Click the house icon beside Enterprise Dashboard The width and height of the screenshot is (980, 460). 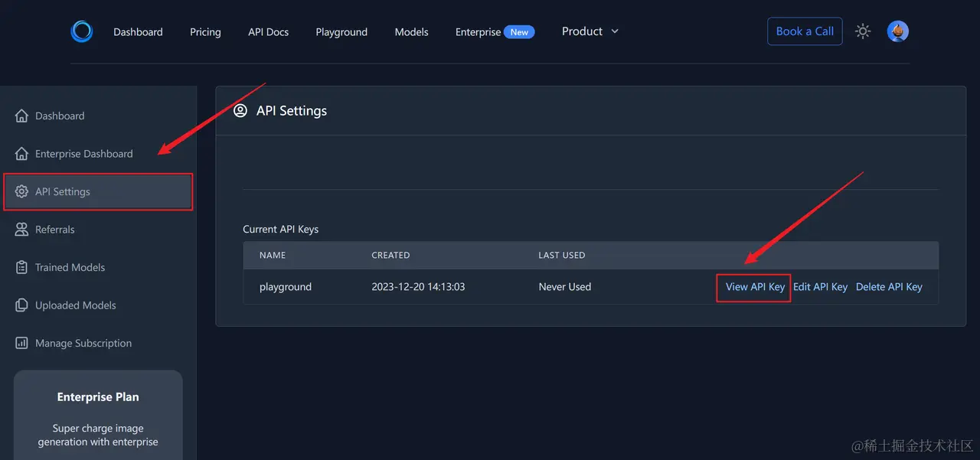pyautogui.click(x=21, y=154)
